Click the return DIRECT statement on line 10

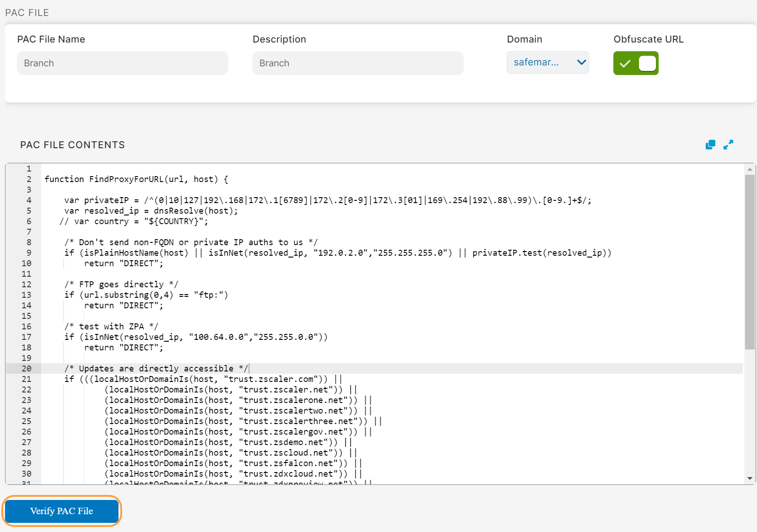[x=123, y=263]
